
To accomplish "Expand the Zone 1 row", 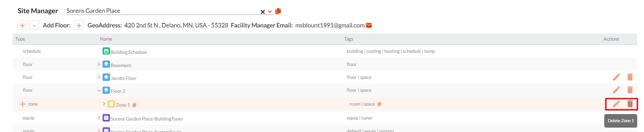I will pos(104,104).
